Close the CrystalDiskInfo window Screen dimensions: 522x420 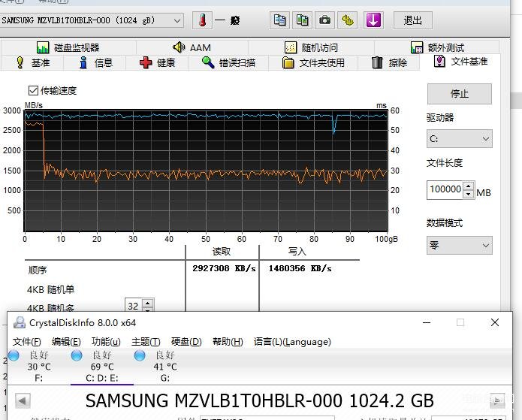(495, 322)
